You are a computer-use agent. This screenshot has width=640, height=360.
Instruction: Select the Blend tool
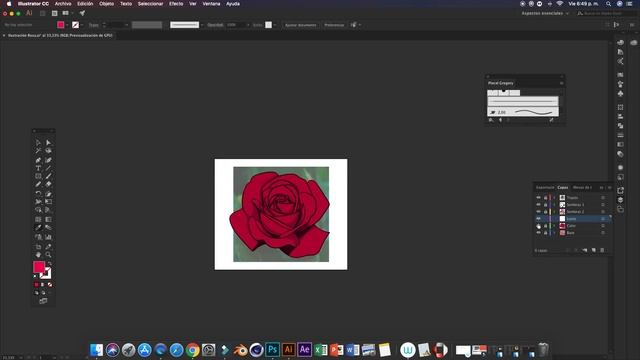pos(48,228)
